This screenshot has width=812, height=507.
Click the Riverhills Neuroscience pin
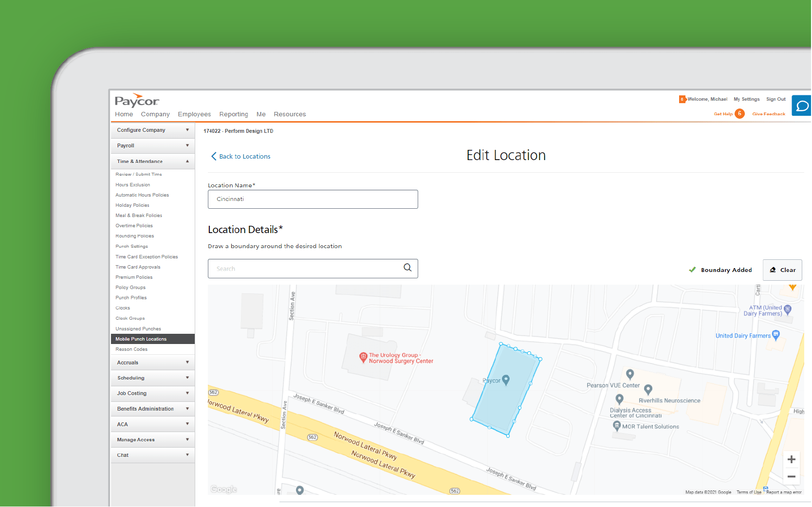tap(648, 390)
